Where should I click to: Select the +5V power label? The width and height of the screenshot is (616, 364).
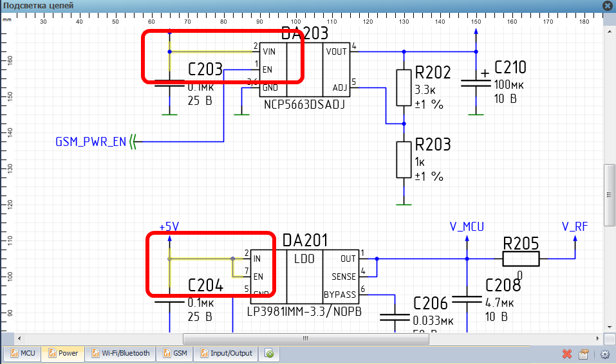pos(169,226)
